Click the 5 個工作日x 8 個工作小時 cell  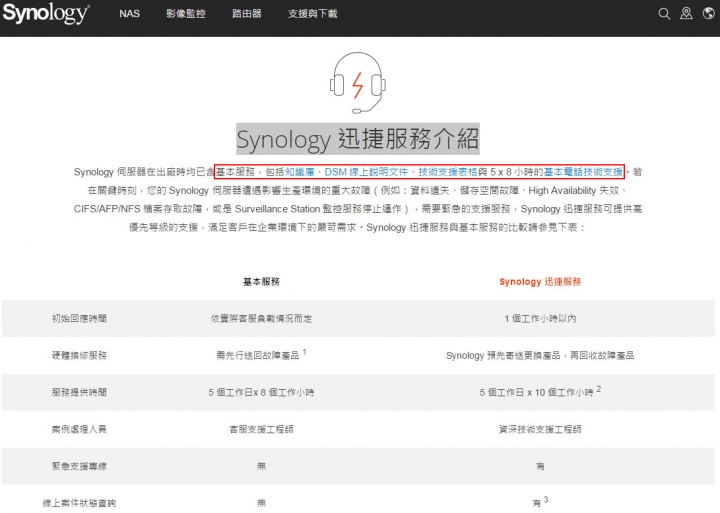(x=261, y=392)
